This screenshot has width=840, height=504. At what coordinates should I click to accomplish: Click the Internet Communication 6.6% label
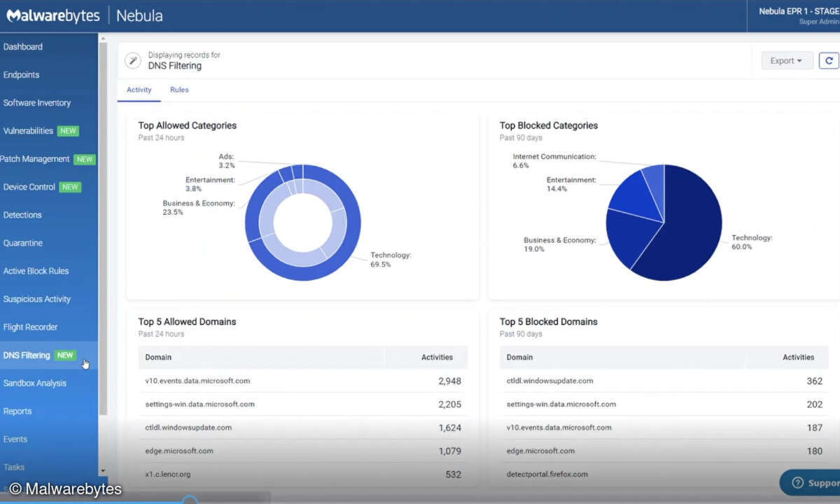[554, 161]
